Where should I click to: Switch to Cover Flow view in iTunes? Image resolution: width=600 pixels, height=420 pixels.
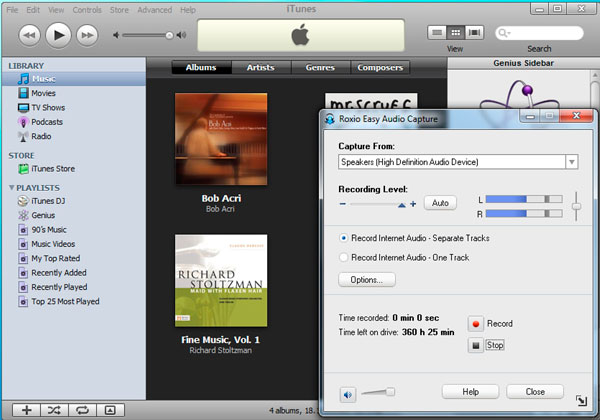474,33
